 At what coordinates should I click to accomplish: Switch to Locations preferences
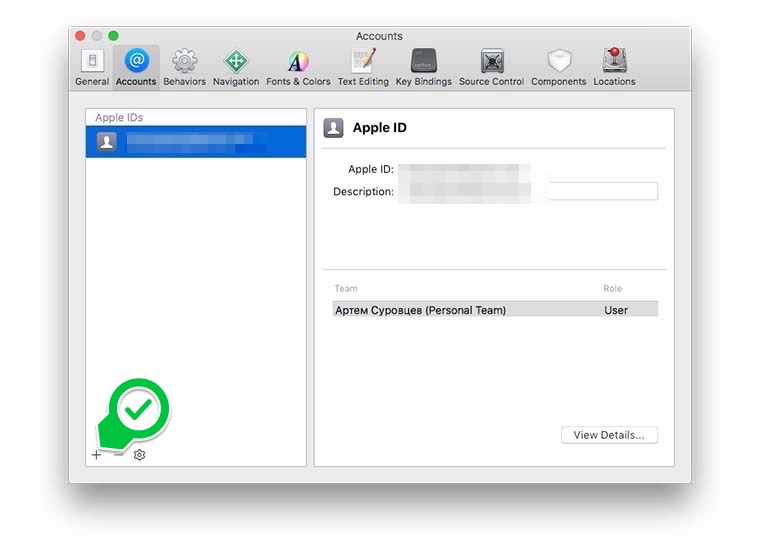click(x=614, y=67)
